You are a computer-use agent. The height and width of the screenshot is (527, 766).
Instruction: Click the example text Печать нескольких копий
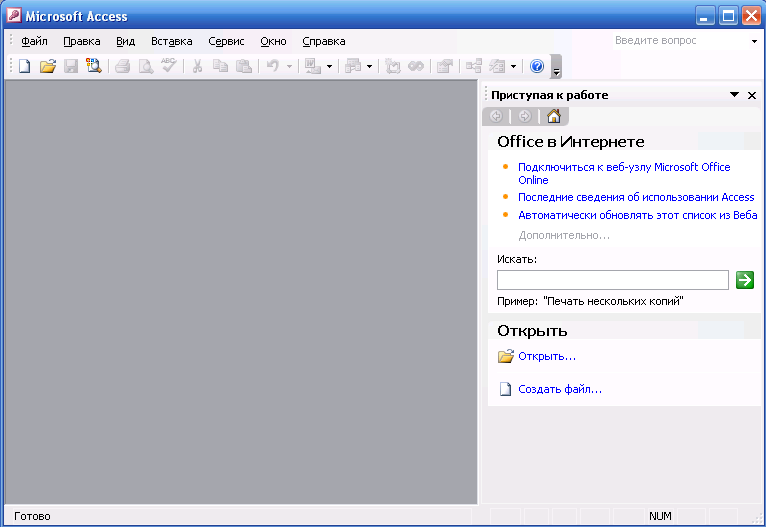pos(613,301)
